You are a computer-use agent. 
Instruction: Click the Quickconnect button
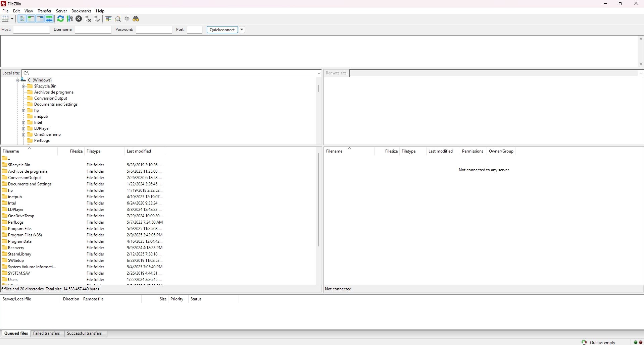222,30
